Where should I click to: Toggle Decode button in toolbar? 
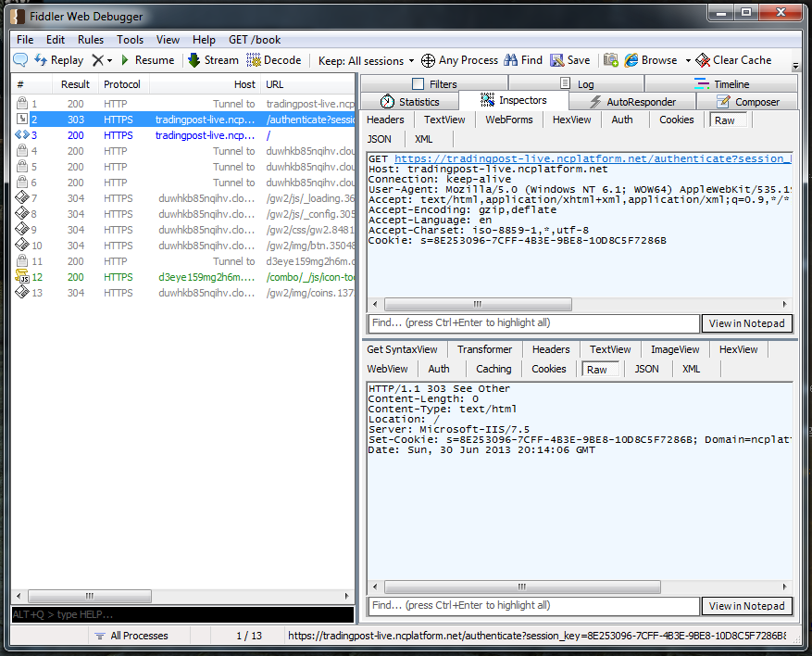coord(274,60)
